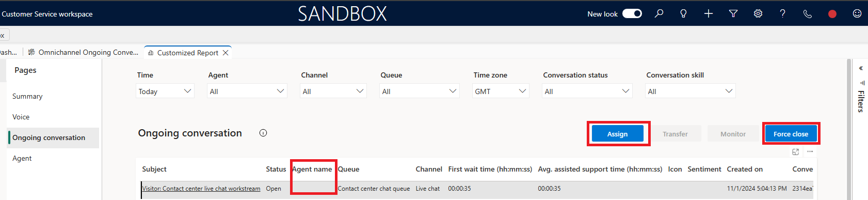
Task: Select the Open status cell
Action: [274, 189]
